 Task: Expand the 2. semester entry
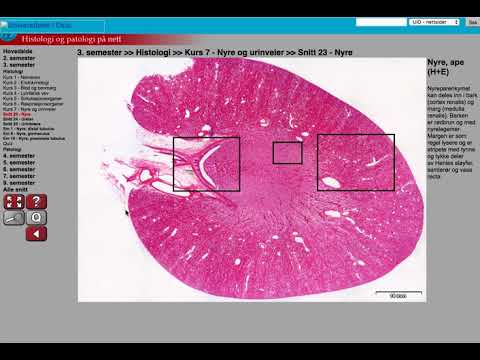(x=19, y=58)
